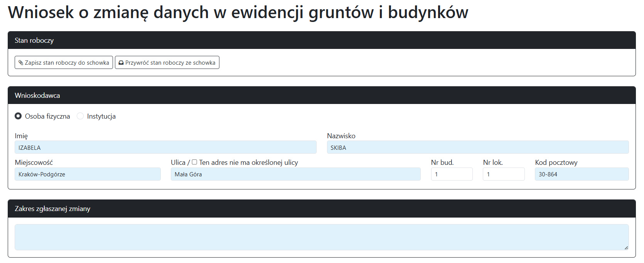Choose the Instytucja radio option

[x=80, y=116]
